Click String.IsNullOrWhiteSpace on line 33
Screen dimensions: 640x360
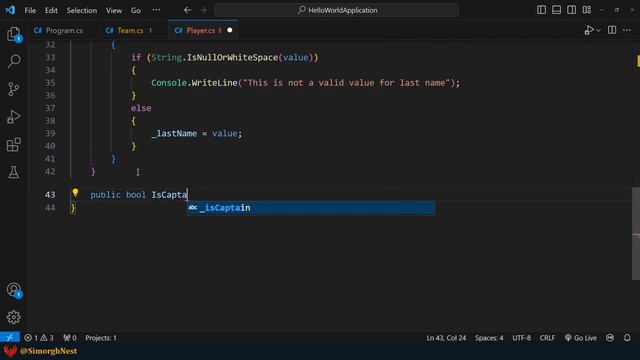(214, 58)
